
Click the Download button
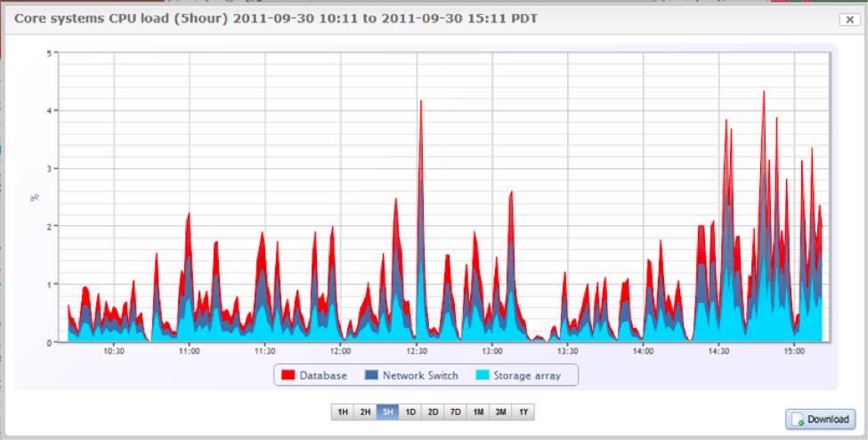[x=821, y=419]
